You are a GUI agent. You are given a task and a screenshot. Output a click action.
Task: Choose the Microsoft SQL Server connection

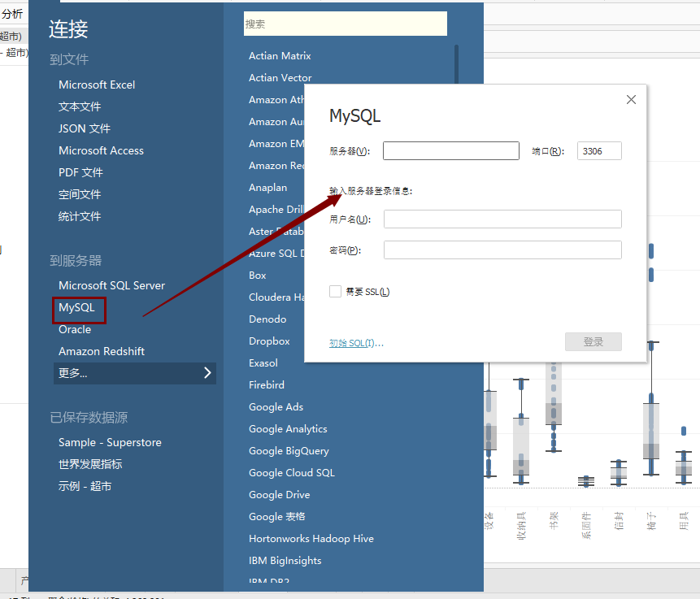tap(111, 285)
